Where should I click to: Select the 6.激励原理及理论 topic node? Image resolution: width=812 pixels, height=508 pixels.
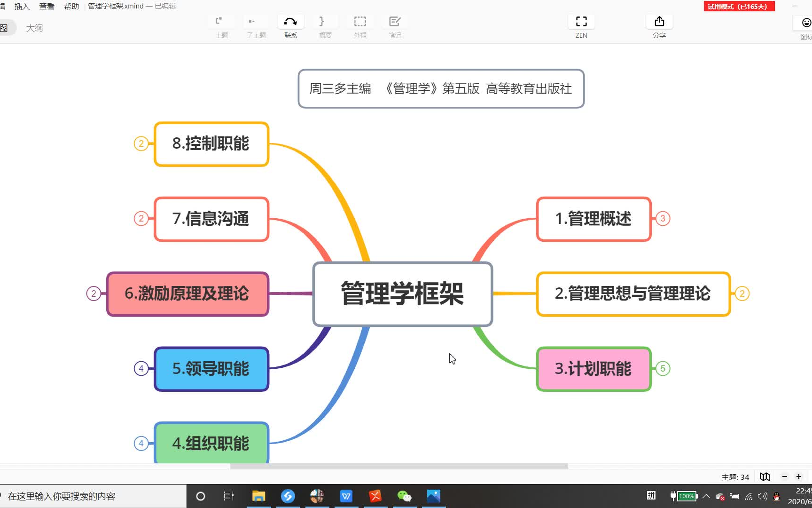(187, 294)
